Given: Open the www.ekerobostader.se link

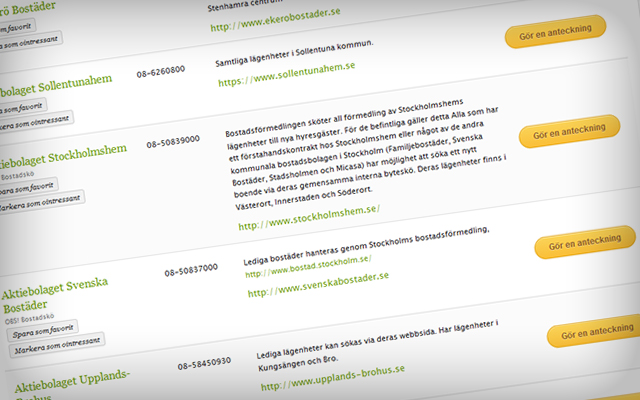Looking at the screenshot, I should [276, 20].
